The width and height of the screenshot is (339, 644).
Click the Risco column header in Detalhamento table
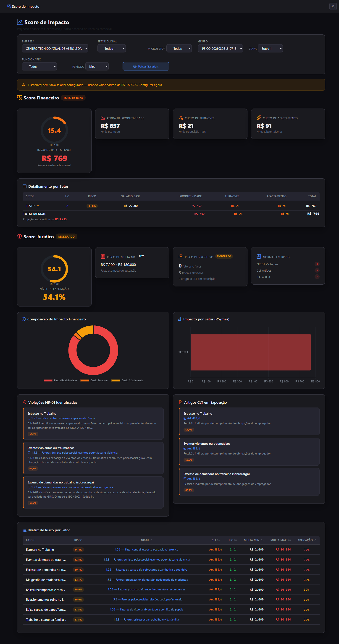[92, 196]
